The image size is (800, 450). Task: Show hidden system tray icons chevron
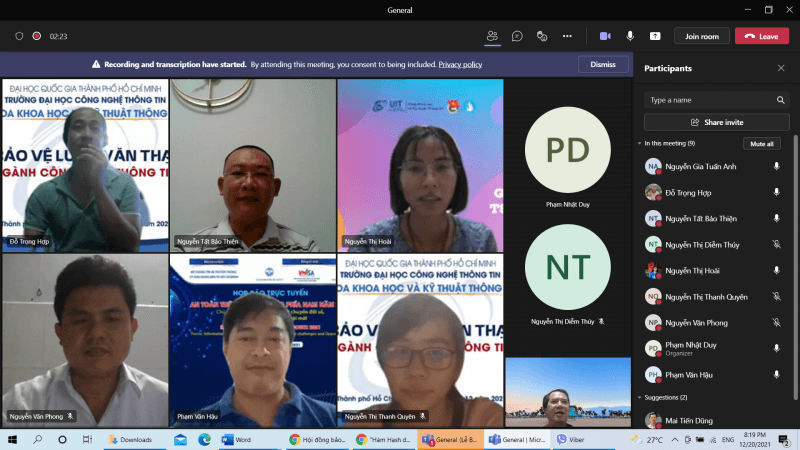(674, 439)
